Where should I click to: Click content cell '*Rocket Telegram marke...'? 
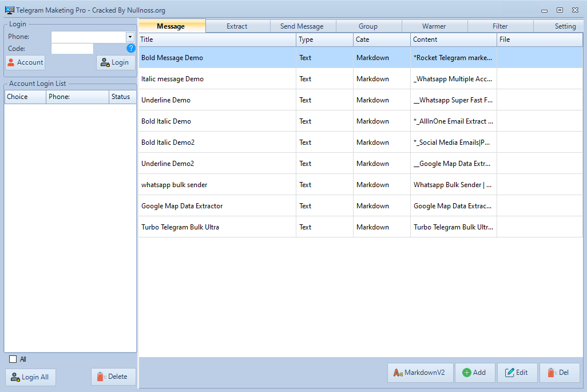click(x=453, y=58)
